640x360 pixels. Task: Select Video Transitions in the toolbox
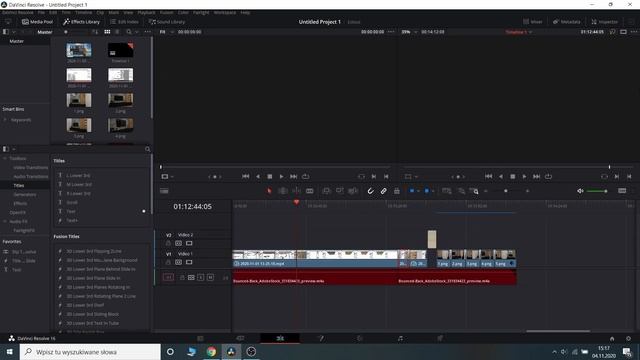[x=31, y=167]
